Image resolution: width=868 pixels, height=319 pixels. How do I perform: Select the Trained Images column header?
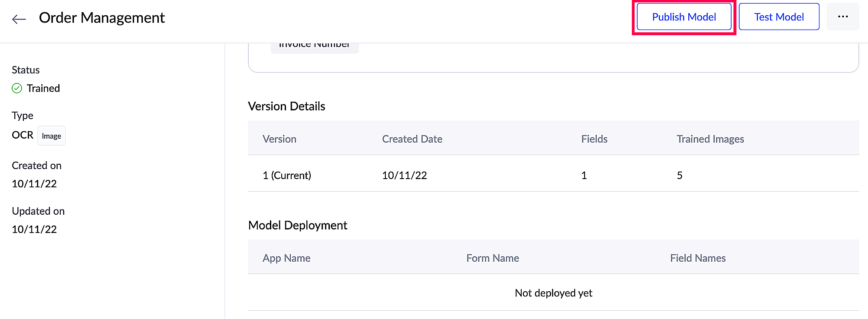pos(710,139)
